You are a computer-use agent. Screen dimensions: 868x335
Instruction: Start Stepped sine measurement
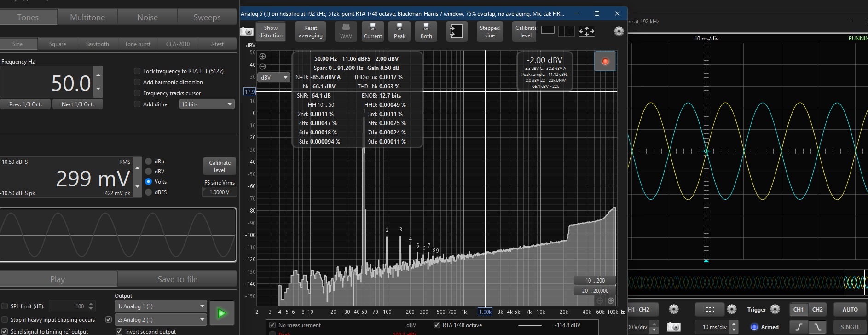point(490,31)
